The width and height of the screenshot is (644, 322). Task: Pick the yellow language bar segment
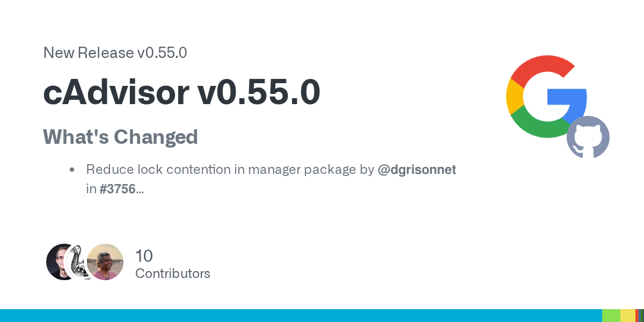(628, 316)
